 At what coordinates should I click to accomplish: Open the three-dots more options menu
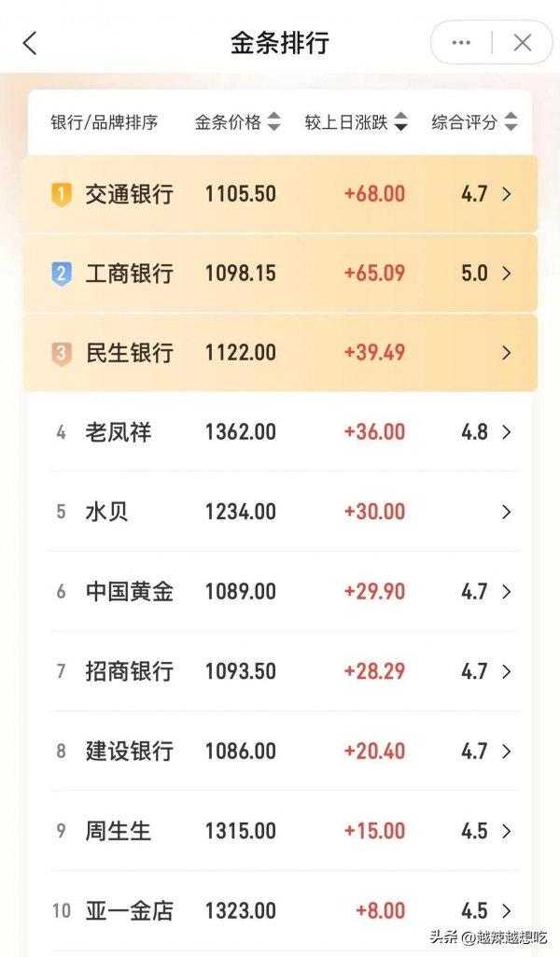(461, 43)
